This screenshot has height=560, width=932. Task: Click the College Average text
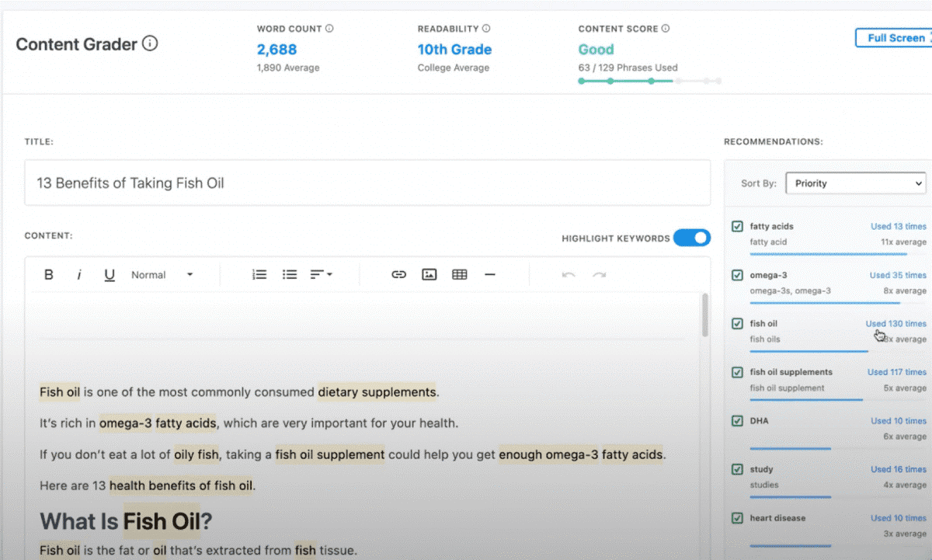[454, 68]
